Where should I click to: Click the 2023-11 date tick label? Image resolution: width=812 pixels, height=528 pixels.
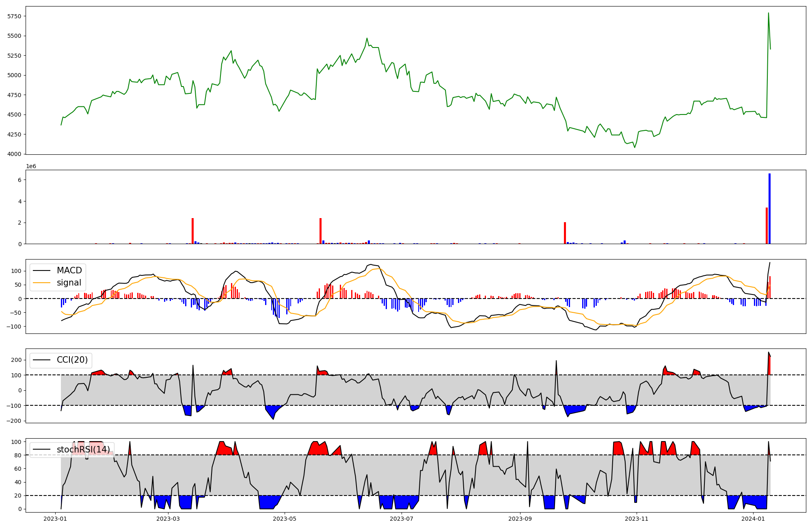pos(637,519)
